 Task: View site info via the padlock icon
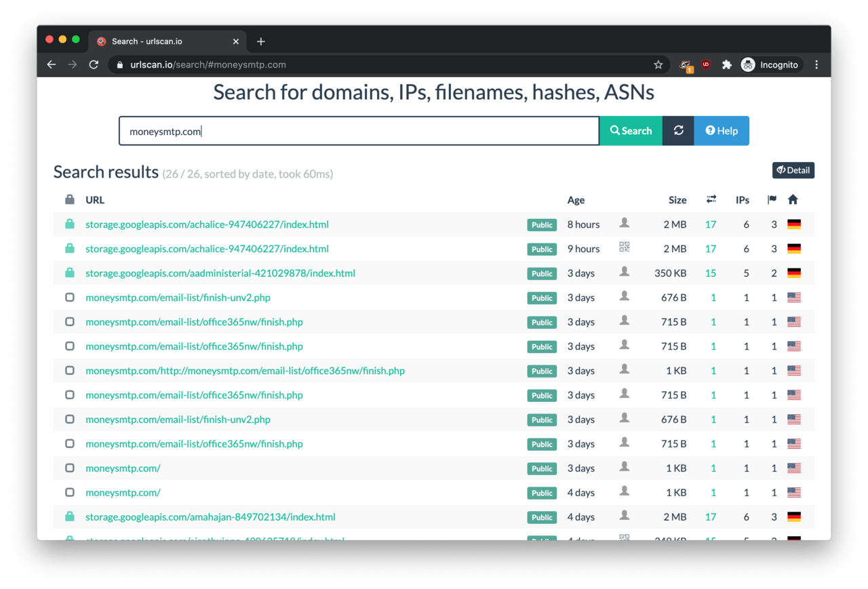pyautogui.click(x=120, y=65)
